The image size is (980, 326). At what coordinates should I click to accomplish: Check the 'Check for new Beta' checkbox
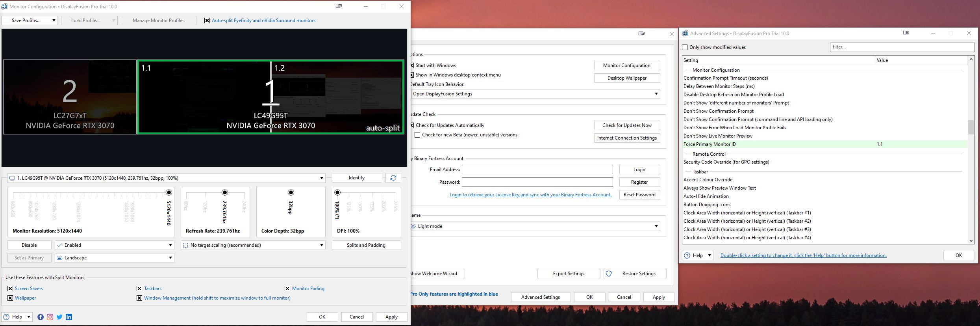pyautogui.click(x=417, y=135)
